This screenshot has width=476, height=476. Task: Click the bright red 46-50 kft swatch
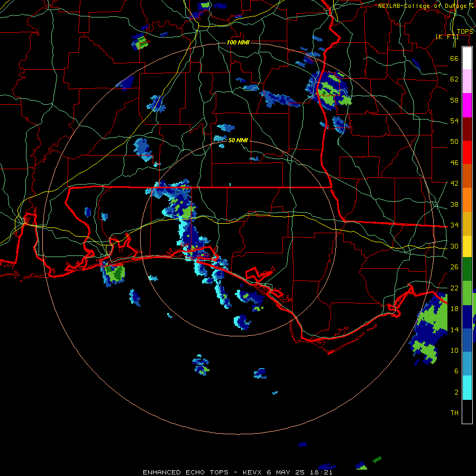[x=467, y=152]
